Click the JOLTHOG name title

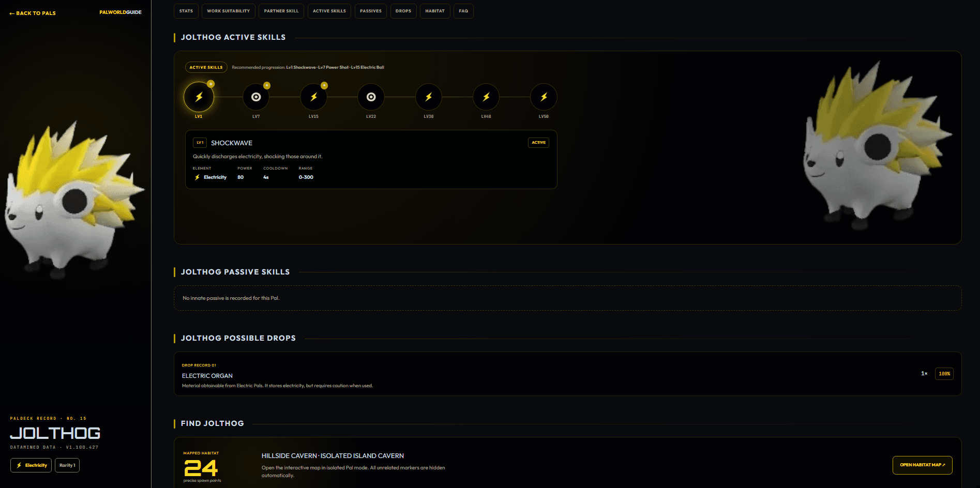pos(55,433)
